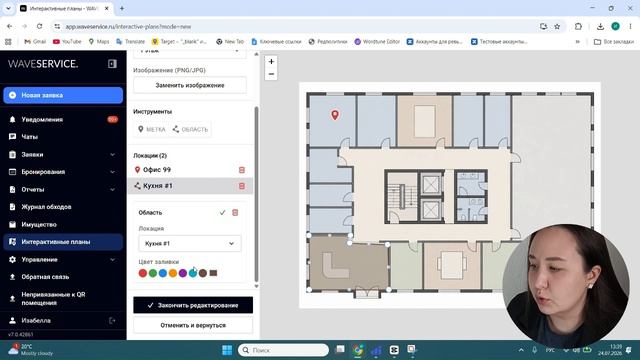The height and width of the screenshot is (360, 640).
Task: Pick the orange fill color
Action: [173, 273]
